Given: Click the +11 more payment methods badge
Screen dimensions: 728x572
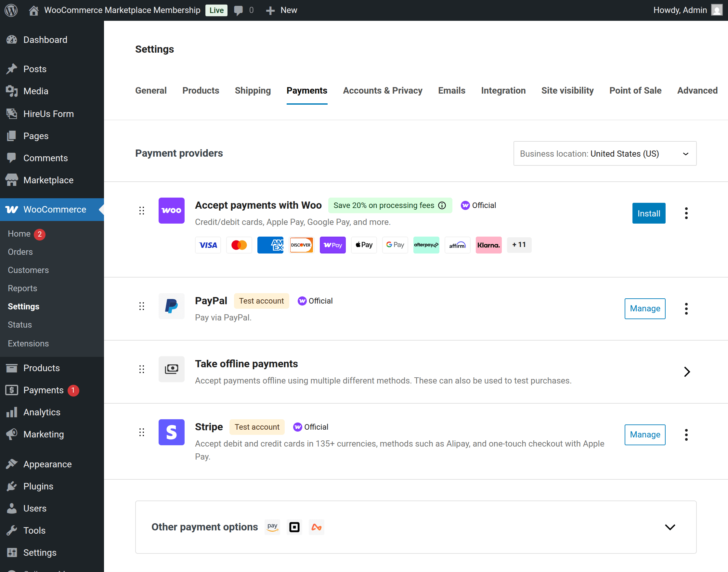Looking at the screenshot, I should [519, 245].
